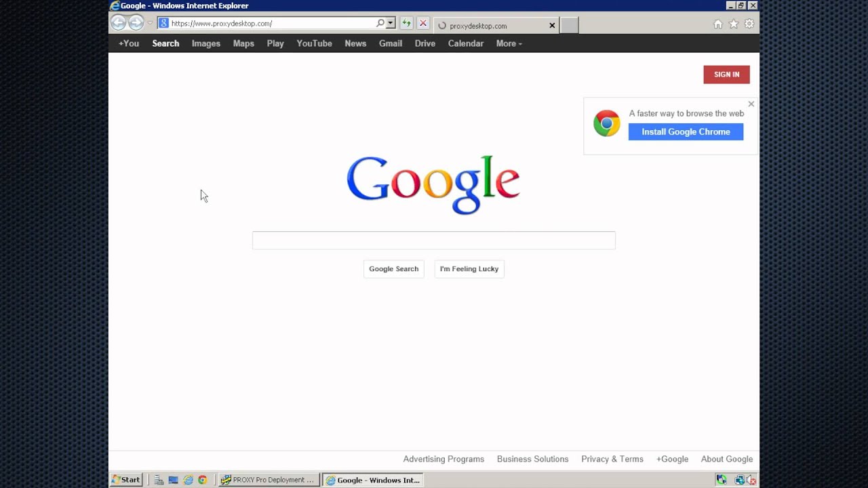Image resolution: width=868 pixels, height=488 pixels.
Task: Open Play in the Google bar
Action: pyautogui.click(x=275, y=43)
